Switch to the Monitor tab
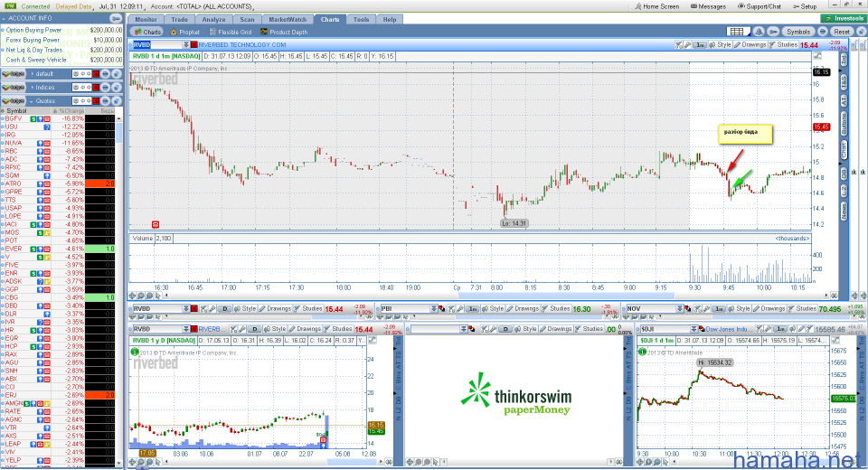The image size is (868, 470). tap(146, 19)
